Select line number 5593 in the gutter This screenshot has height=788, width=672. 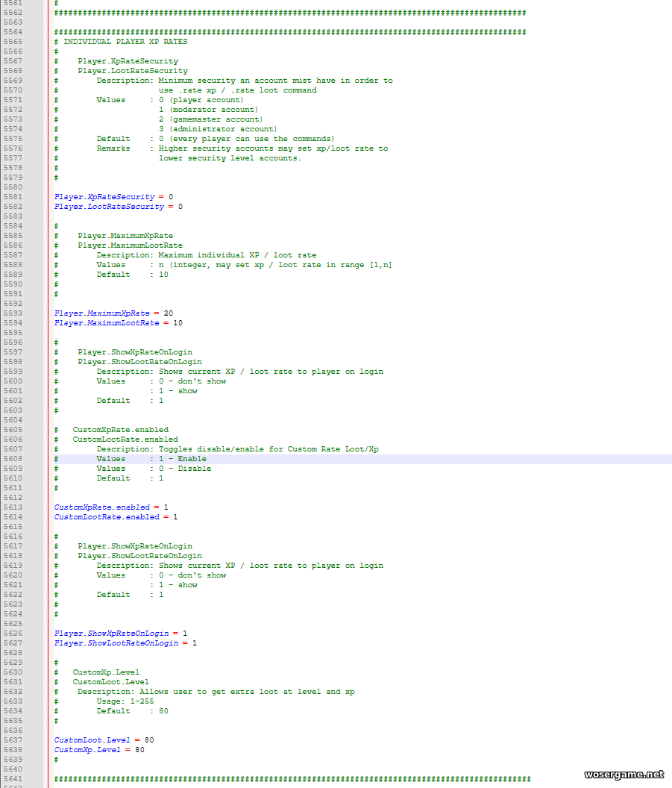pyautogui.click(x=13, y=313)
